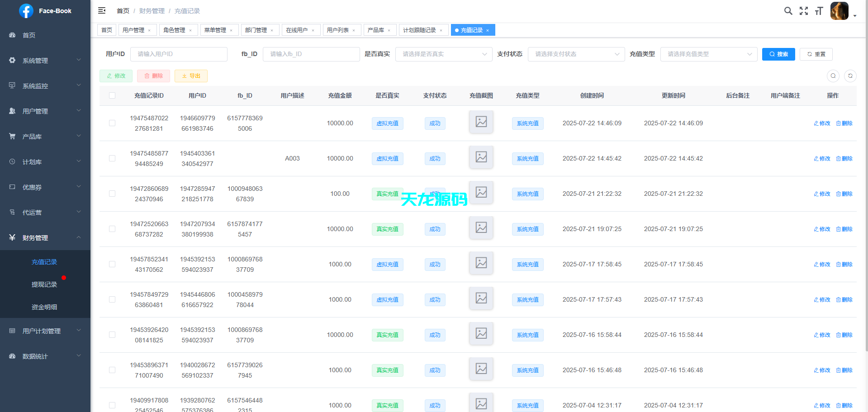This screenshot has width=868, height=412.
Task: Click the 搜索 search button
Action: click(x=778, y=54)
